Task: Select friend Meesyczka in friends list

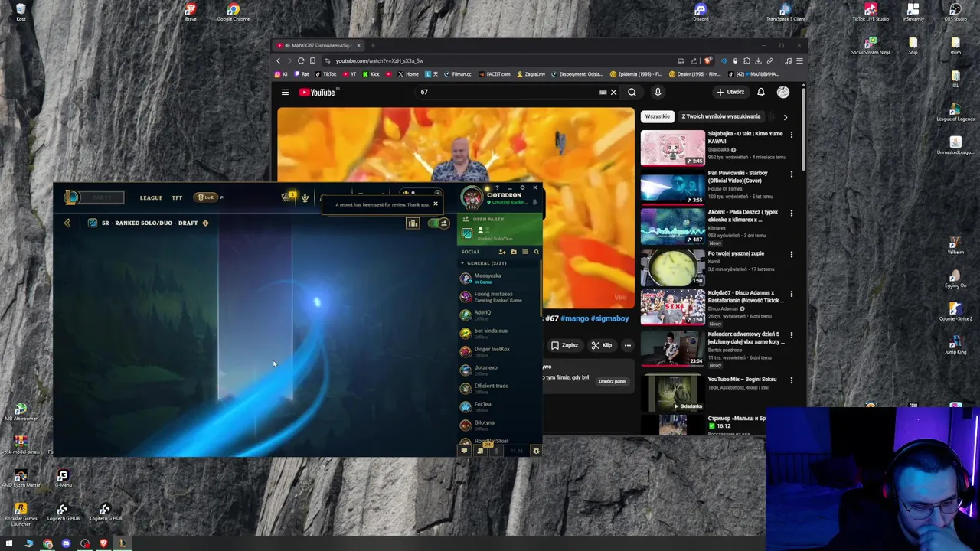Action: (x=498, y=279)
